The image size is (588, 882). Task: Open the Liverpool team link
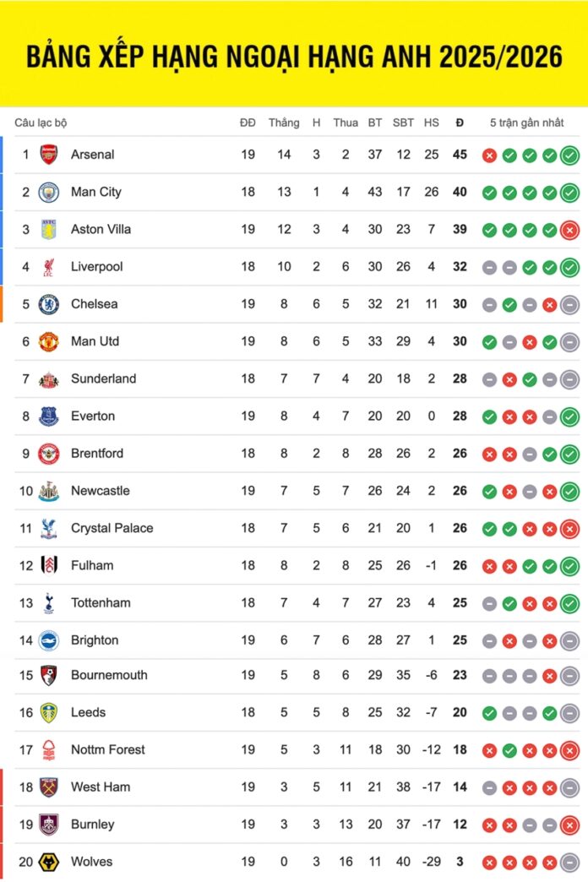point(96,267)
